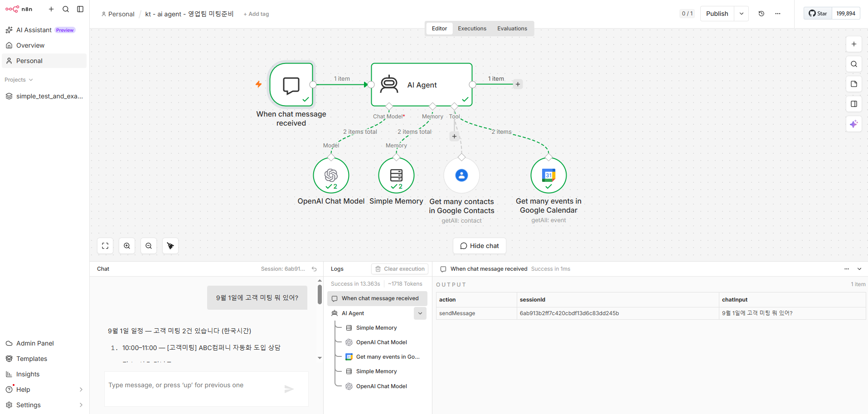
Task: Switch to the Executions tab
Action: pos(472,29)
